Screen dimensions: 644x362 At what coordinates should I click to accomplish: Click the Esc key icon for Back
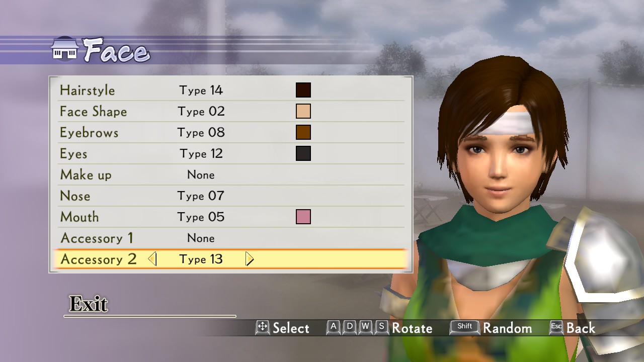coord(556,327)
